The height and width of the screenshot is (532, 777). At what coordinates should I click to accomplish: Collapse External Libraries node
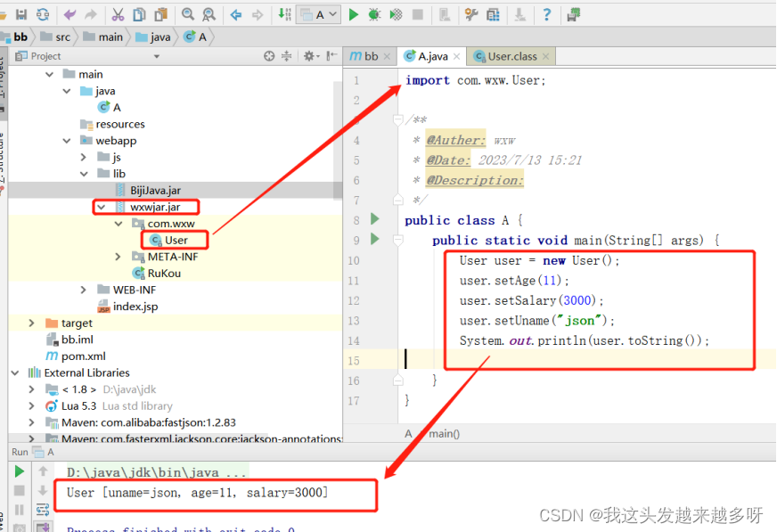point(15,372)
